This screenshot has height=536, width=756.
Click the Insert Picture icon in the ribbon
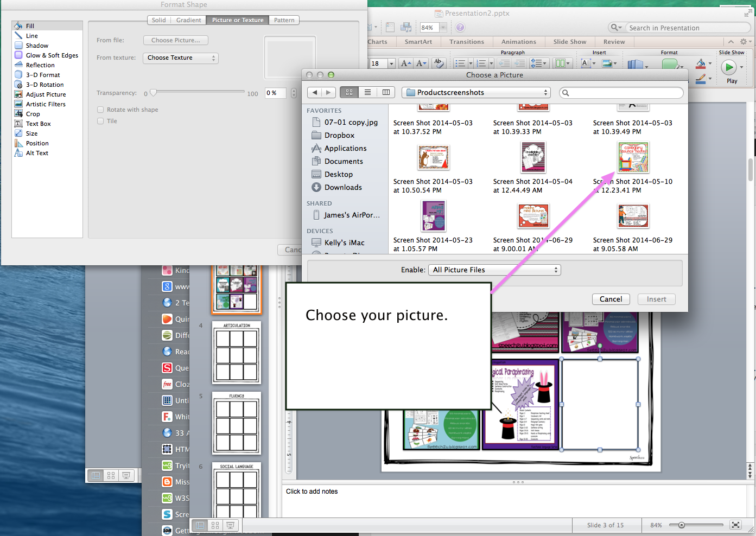coord(607,63)
